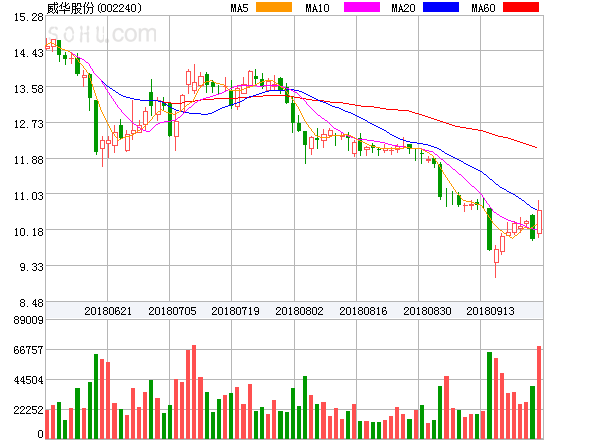This screenshot has width=600, height=440.
Task: Click the 66757 volume axis value
Action: pyautogui.click(x=29, y=350)
